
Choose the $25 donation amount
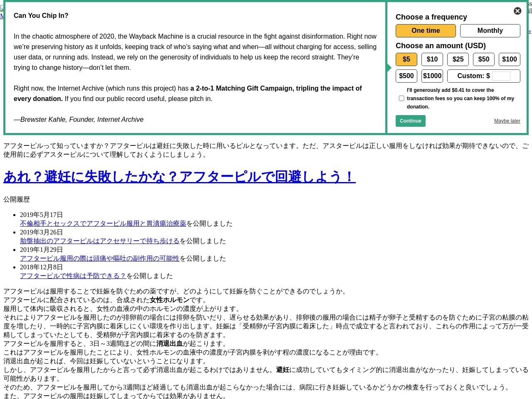(x=458, y=59)
